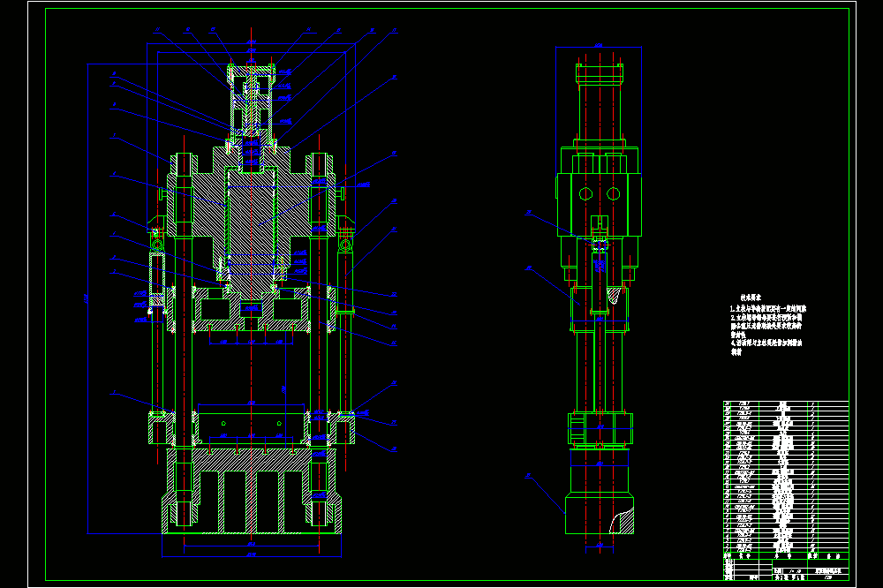The width and height of the screenshot is (883, 588).
Task: Select left small hole in lower worktable
Action: [x=223, y=424]
